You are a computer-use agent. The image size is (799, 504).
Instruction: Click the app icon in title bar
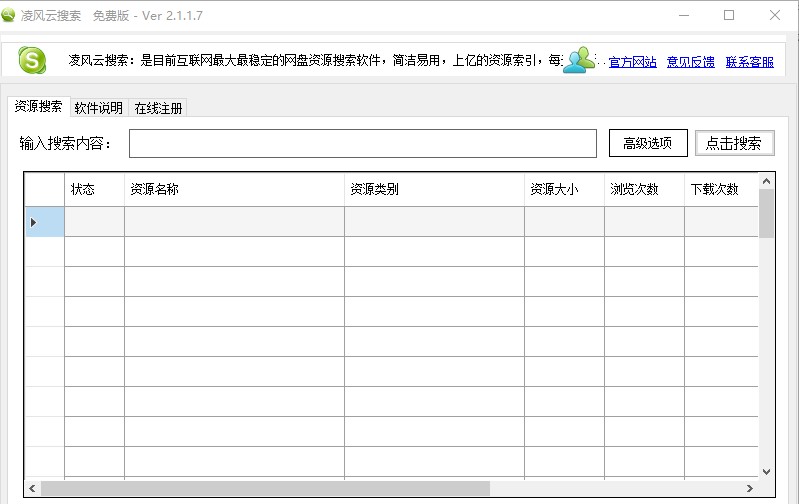[8, 15]
